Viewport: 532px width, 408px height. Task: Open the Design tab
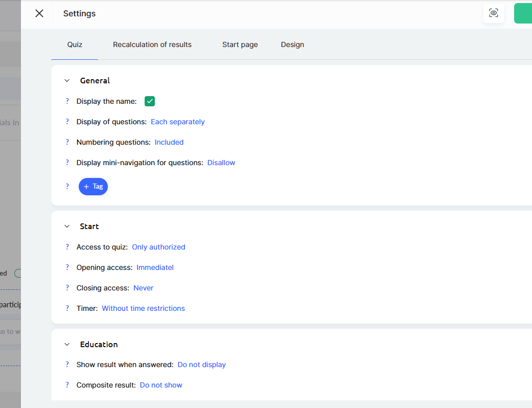[292, 44]
